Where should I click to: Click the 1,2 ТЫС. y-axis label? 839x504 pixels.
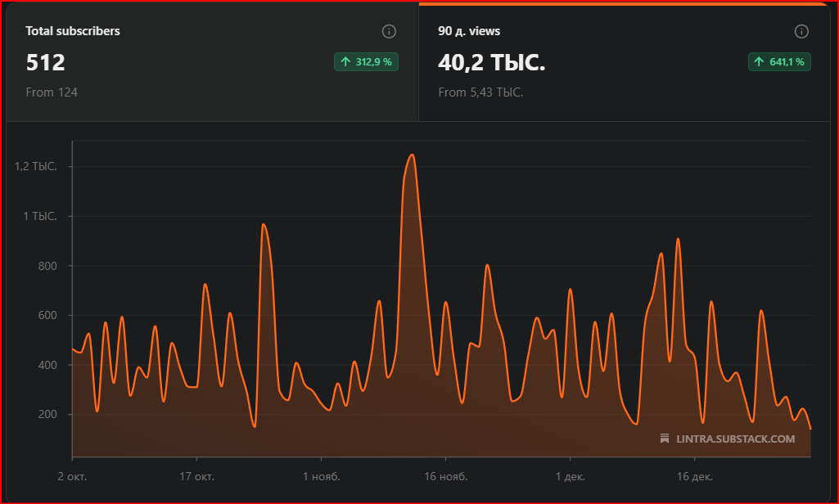[x=36, y=165]
